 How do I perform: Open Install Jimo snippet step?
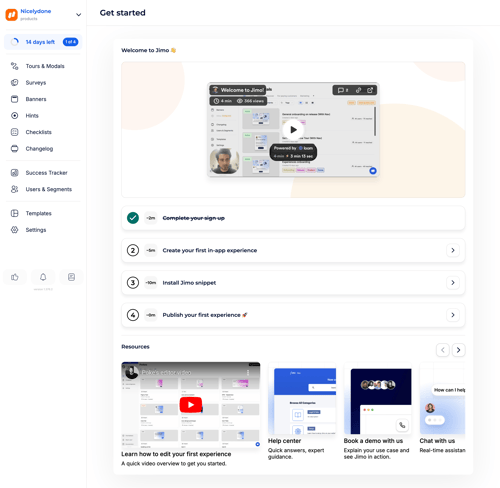coord(293,283)
